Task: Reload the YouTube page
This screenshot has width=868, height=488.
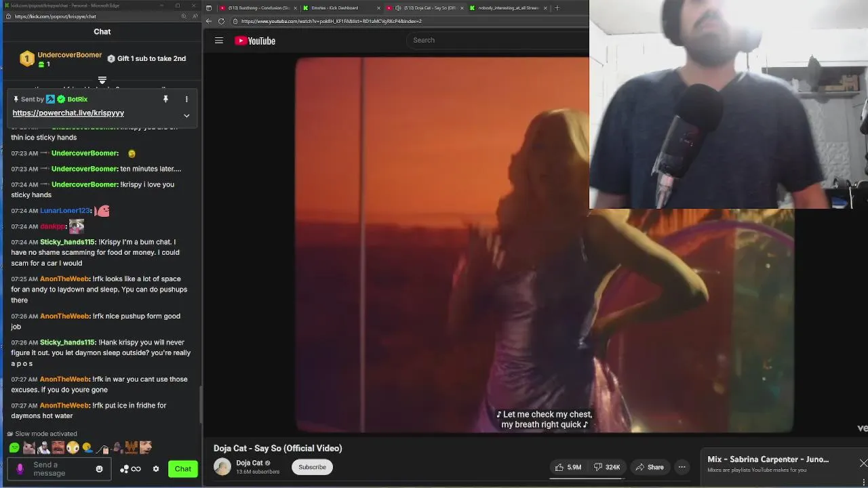Action: click(221, 21)
